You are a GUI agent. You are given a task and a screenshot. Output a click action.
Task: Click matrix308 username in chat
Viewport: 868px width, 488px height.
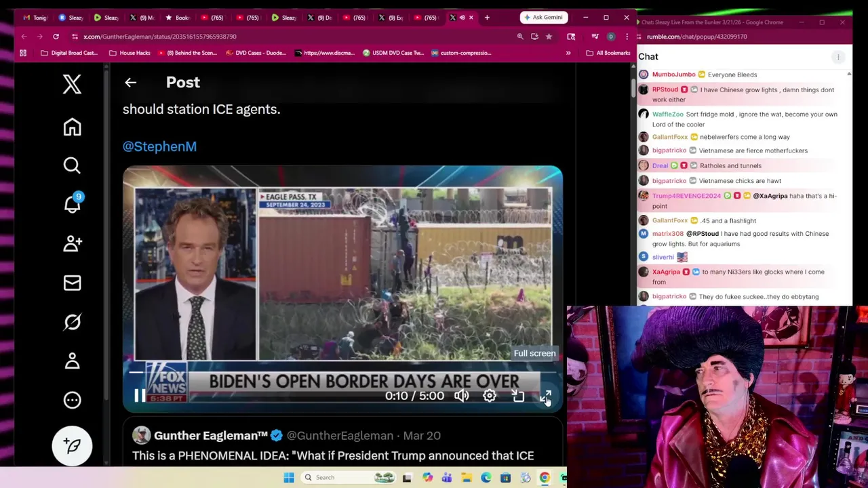pyautogui.click(x=668, y=234)
